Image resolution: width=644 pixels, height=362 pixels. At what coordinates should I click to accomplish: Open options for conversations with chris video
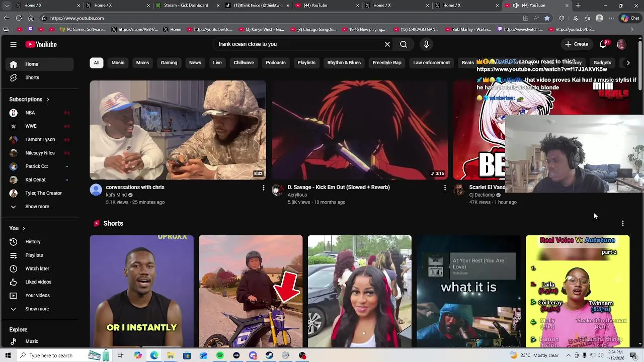coord(263,188)
